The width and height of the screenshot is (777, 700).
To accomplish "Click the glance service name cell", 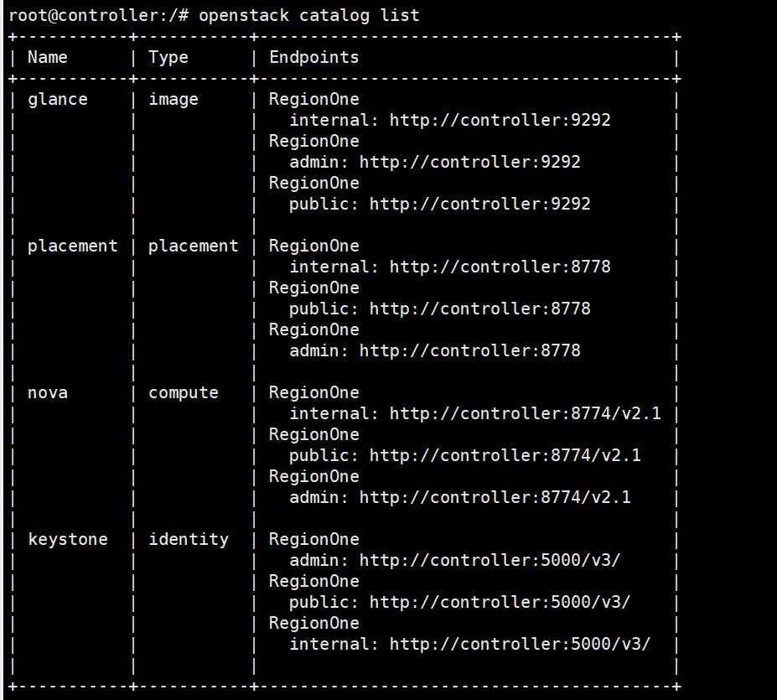I will click(x=57, y=99).
